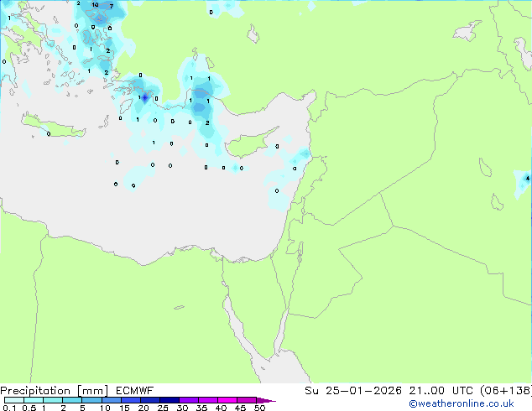Click the 15–20 mm legend color swatch
Image resolution: width=532 pixels, height=411 pixels.
point(131,400)
